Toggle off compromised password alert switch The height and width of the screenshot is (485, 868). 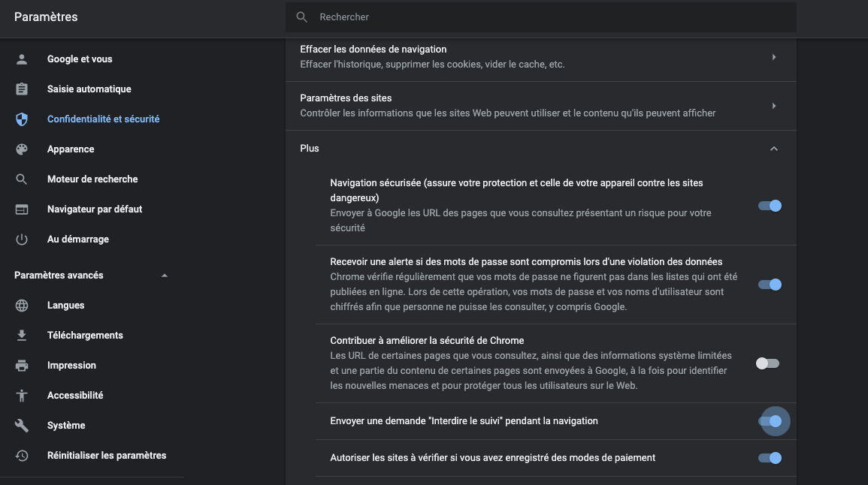pos(770,285)
